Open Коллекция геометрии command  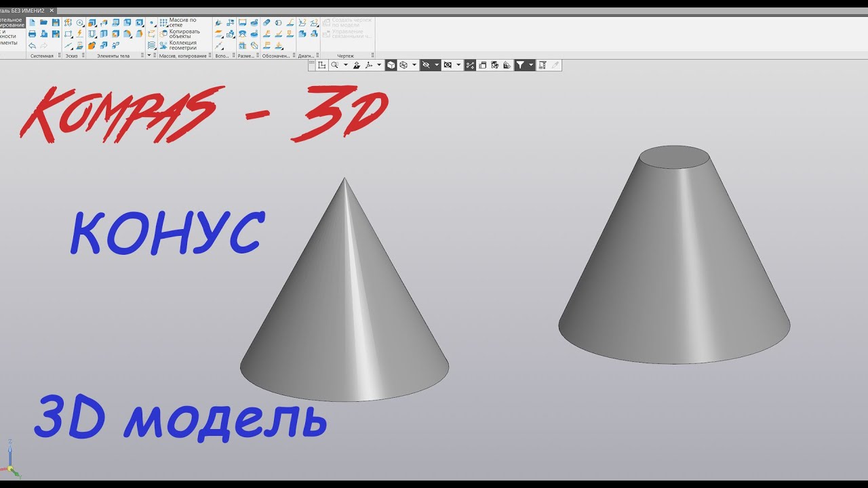click(x=178, y=45)
